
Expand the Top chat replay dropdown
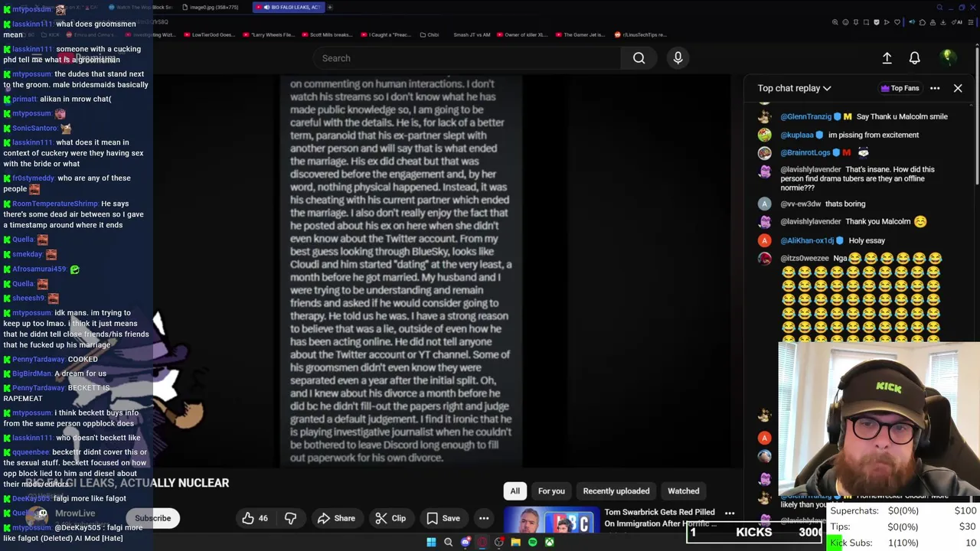click(794, 88)
